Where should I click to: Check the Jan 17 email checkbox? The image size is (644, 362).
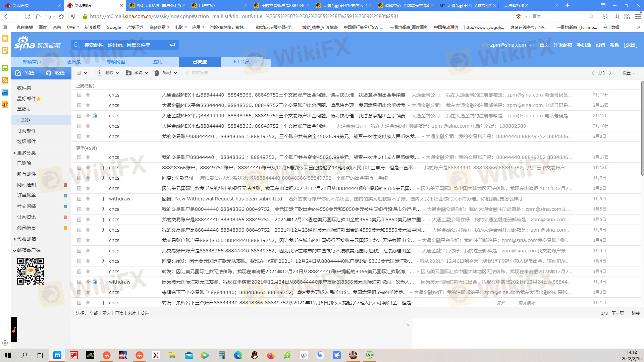[79, 157]
